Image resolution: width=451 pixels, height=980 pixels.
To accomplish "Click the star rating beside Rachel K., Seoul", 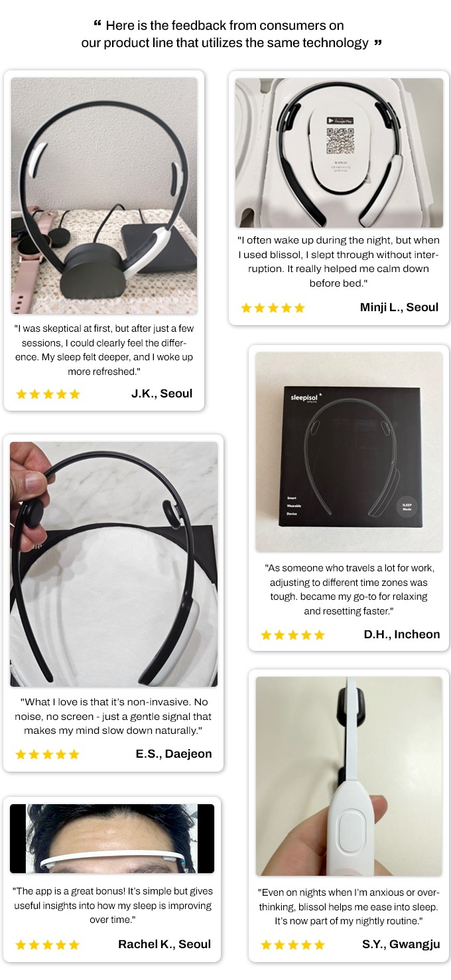I will (x=47, y=945).
